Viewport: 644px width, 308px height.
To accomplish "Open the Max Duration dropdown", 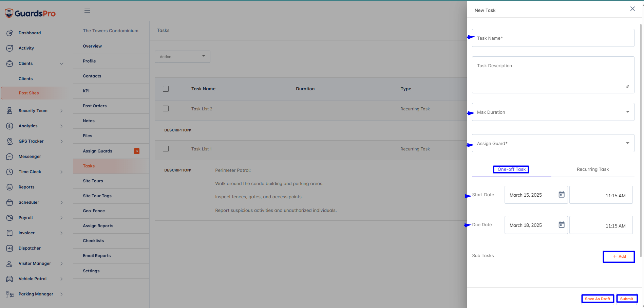I will point(553,112).
